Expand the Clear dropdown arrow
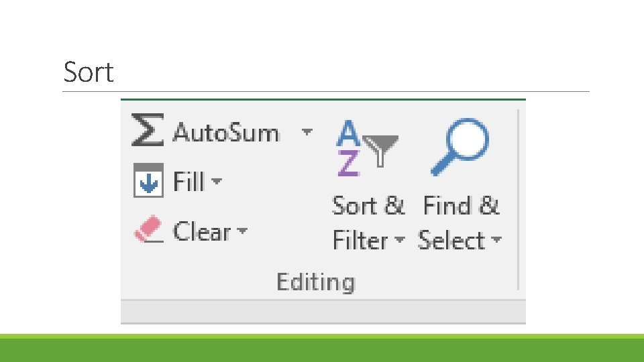This screenshot has height=362, width=644. tap(242, 231)
